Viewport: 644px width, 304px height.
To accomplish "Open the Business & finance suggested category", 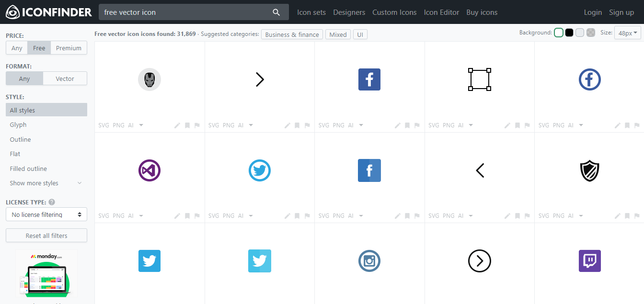I will click(292, 34).
